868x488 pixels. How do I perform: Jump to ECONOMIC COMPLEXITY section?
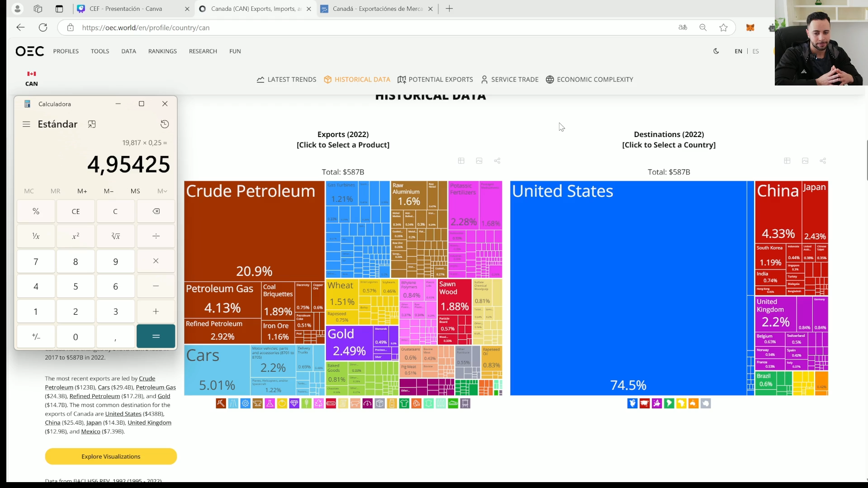tap(589, 80)
